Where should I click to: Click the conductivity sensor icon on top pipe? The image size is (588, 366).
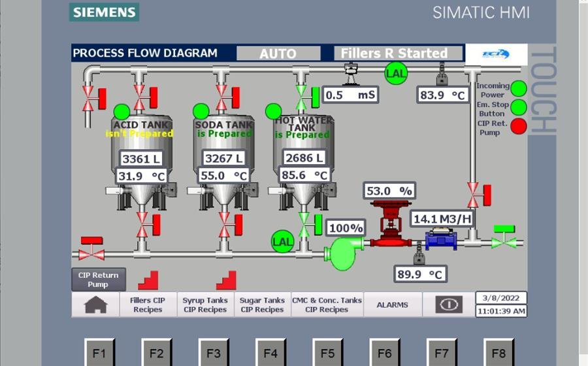tap(351, 74)
